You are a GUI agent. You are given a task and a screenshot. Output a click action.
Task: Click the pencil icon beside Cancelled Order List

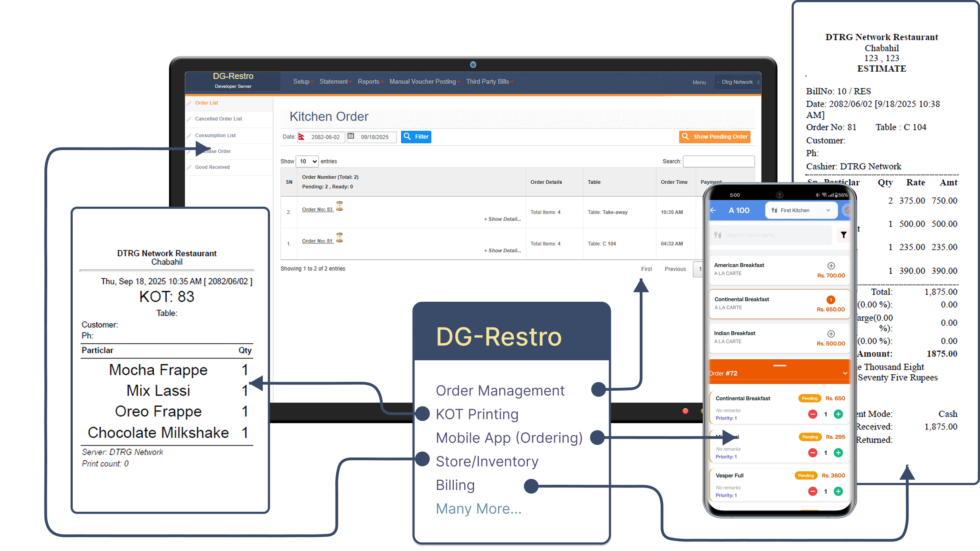[x=189, y=119]
